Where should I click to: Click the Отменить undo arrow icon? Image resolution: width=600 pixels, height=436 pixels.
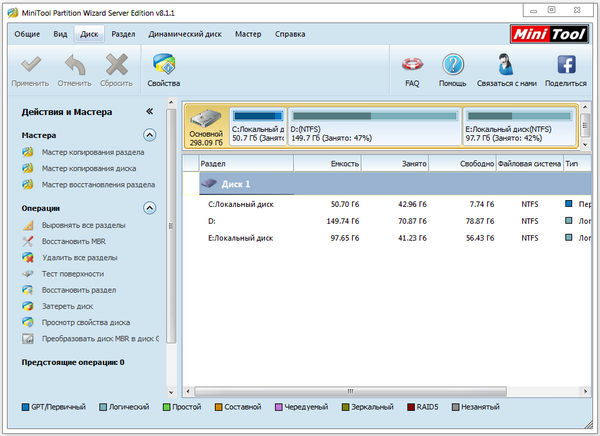(x=75, y=64)
